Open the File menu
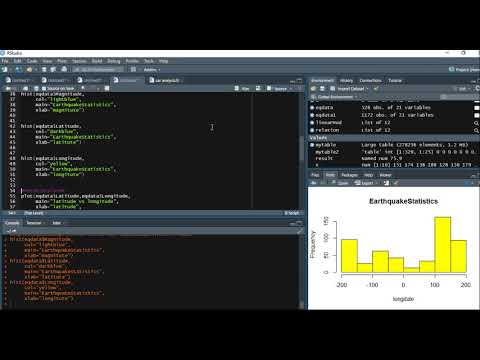 [5, 61]
